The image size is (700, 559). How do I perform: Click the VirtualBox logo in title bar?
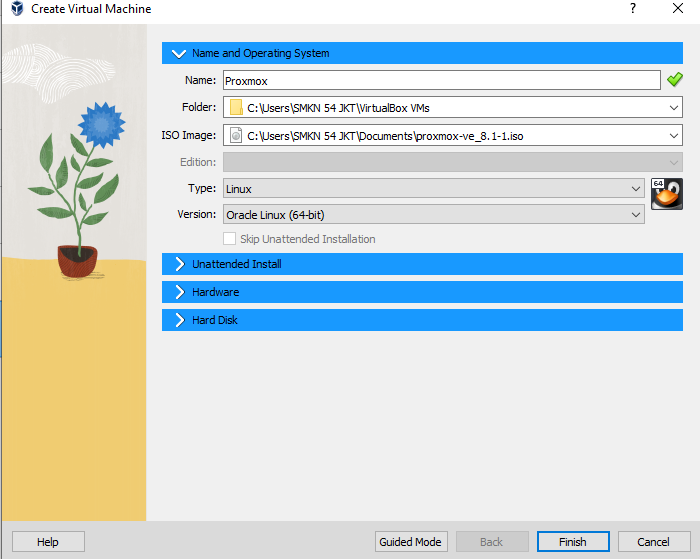click(17, 8)
